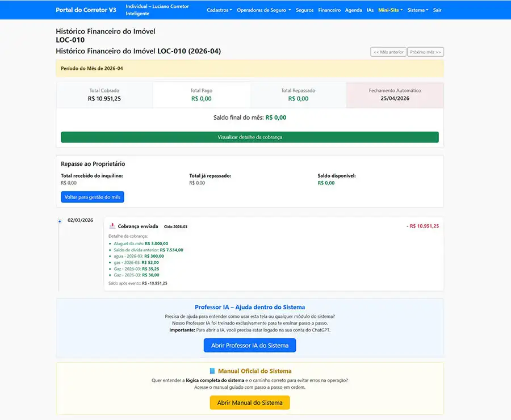Open the IAs navigation link
Viewport: 511px width, 420px height.
pyautogui.click(x=370, y=10)
